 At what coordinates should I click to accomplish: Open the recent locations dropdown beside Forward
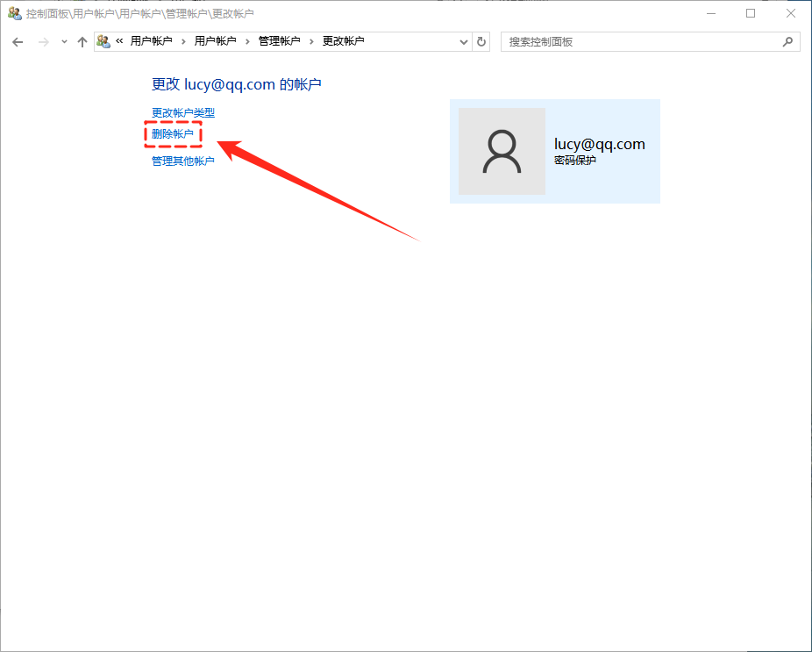(x=64, y=42)
